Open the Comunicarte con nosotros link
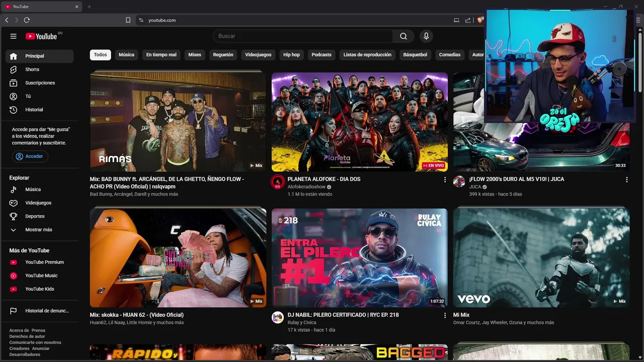 pos(35,342)
